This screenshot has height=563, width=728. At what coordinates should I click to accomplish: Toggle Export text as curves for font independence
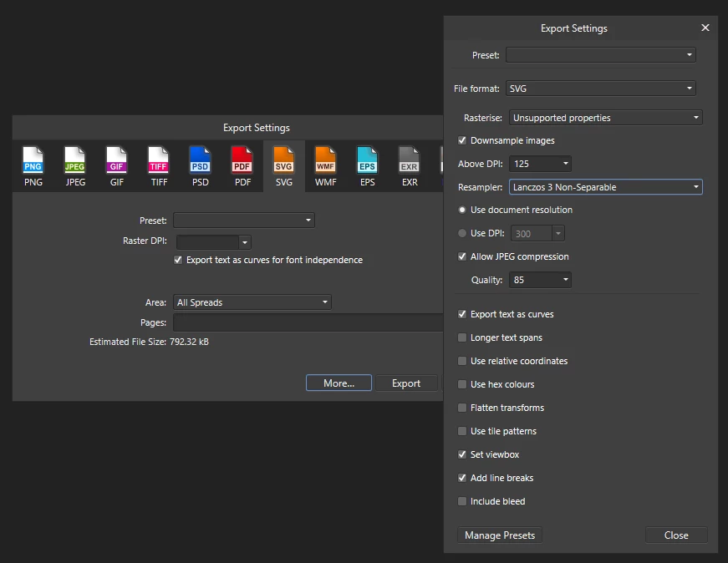click(x=178, y=260)
